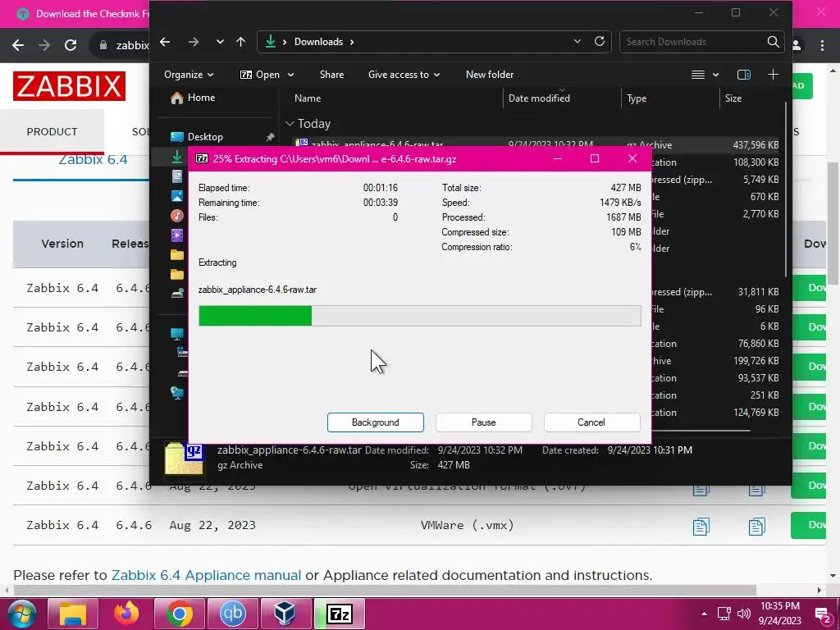Click the ZABBIX logo in browser
The width and height of the screenshot is (840, 630).
[69, 85]
